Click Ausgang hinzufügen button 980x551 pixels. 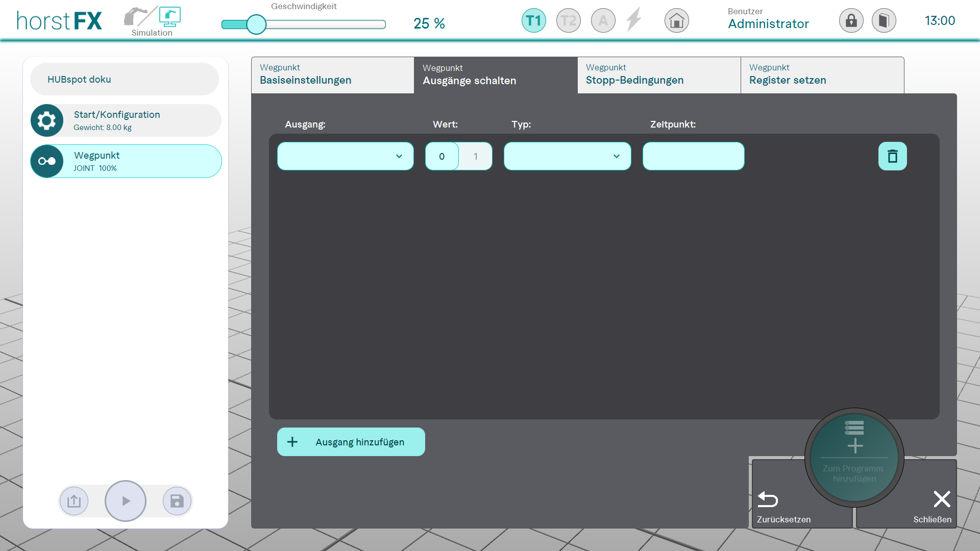tap(351, 442)
